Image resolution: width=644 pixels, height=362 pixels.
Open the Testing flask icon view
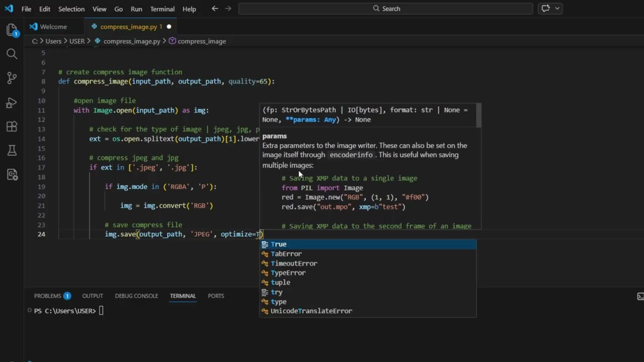tap(12, 150)
